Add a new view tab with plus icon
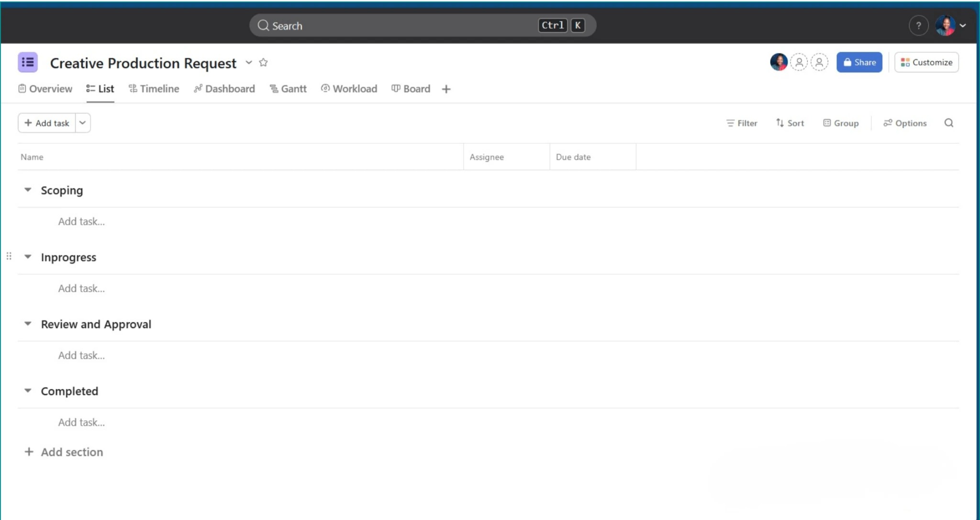980x520 pixels. pos(446,89)
